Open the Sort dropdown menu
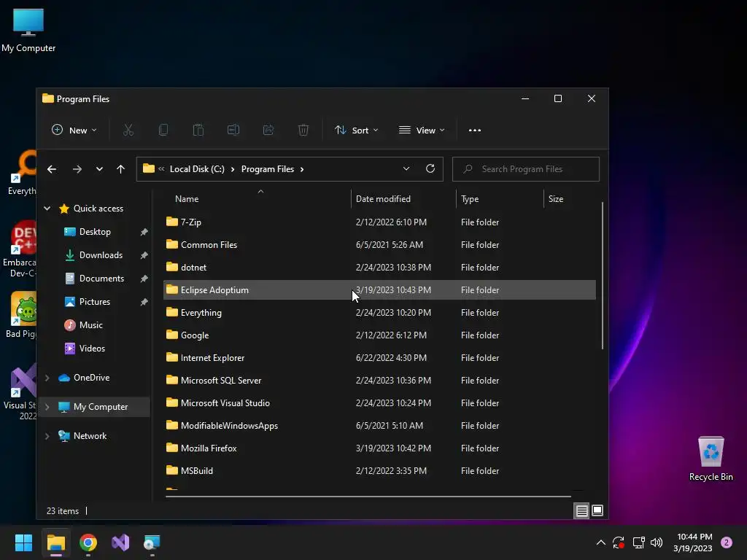This screenshot has height=560, width=747. point(356,130)
